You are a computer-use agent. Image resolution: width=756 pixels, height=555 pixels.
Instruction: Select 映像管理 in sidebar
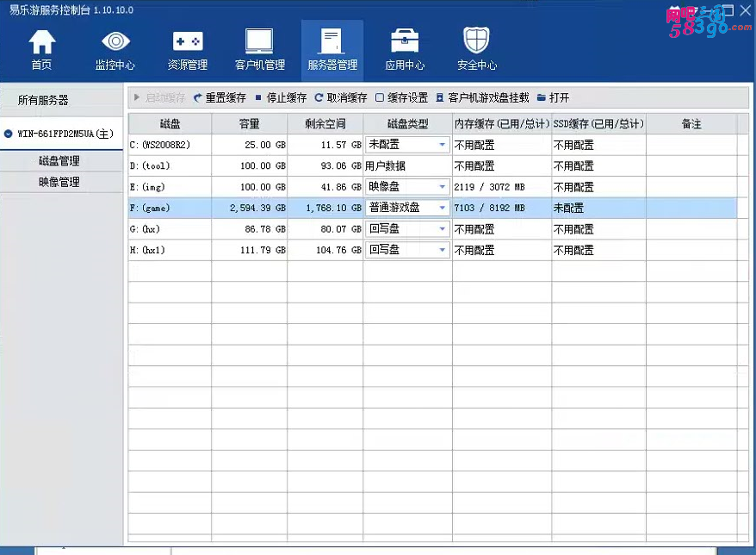(59, 182)
